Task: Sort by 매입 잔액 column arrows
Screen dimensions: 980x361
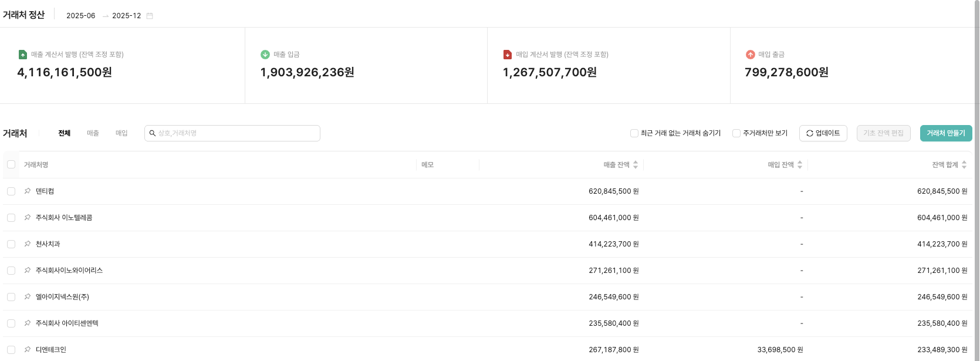Action: (x=800, y=165)
